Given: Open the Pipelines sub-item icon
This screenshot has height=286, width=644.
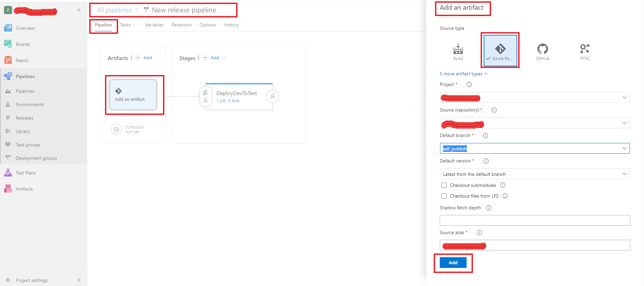Looking at the screenshot, I should coord(8,91).
